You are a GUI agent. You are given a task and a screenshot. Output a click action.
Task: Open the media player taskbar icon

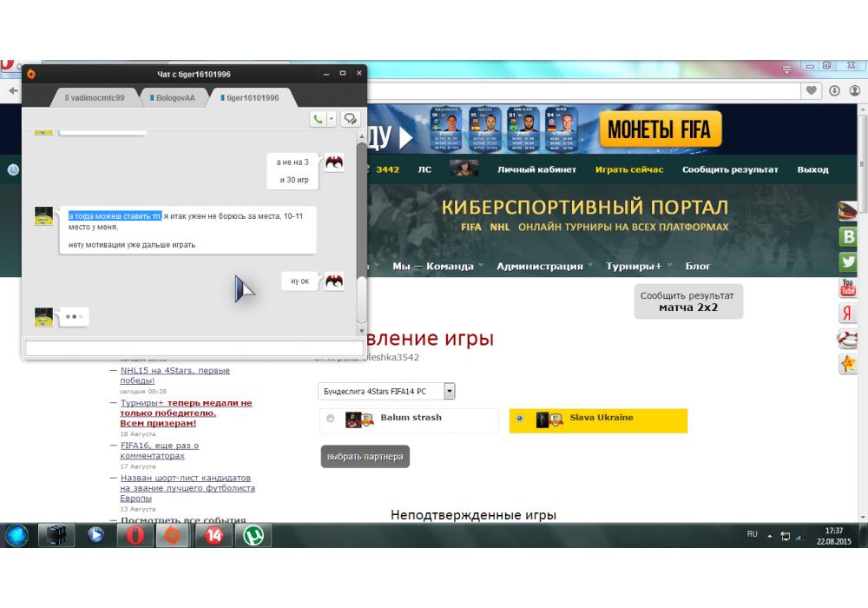[x=95, y=535]
